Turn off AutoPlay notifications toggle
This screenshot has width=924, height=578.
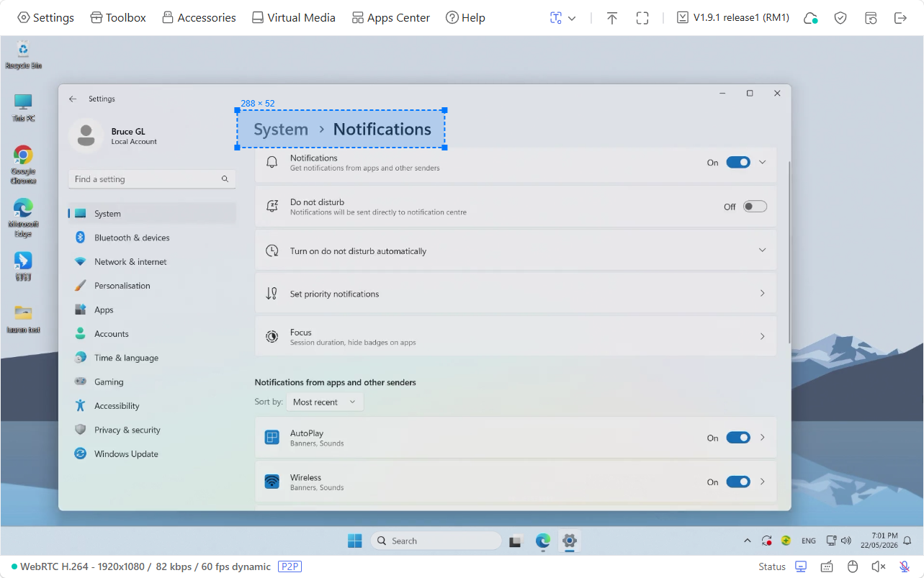tap(738, 438)
